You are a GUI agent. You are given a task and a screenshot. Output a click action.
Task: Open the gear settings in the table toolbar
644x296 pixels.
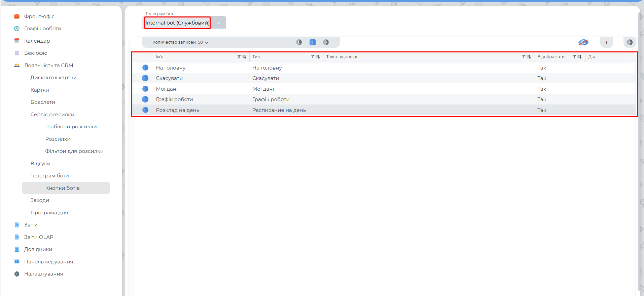(x=630, y=42)
